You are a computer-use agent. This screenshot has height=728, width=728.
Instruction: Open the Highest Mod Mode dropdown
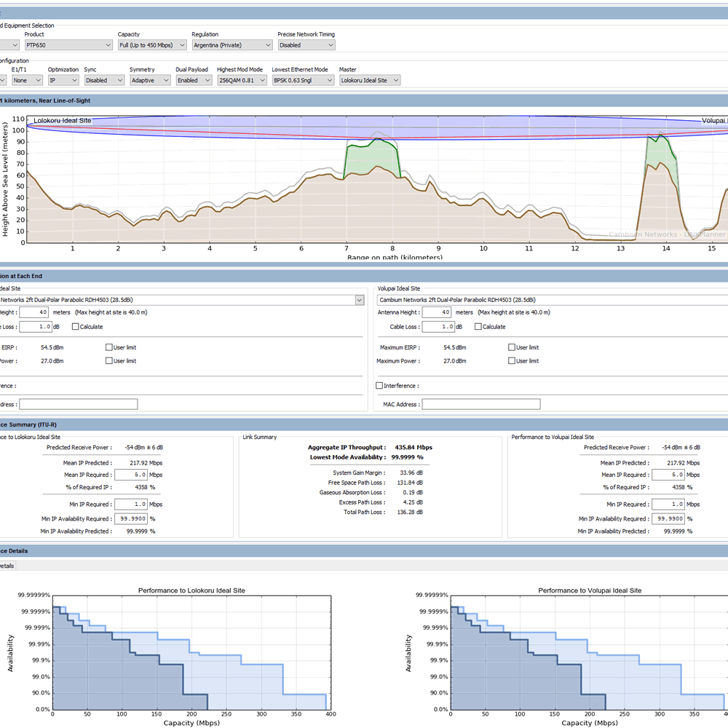(242, 80)
